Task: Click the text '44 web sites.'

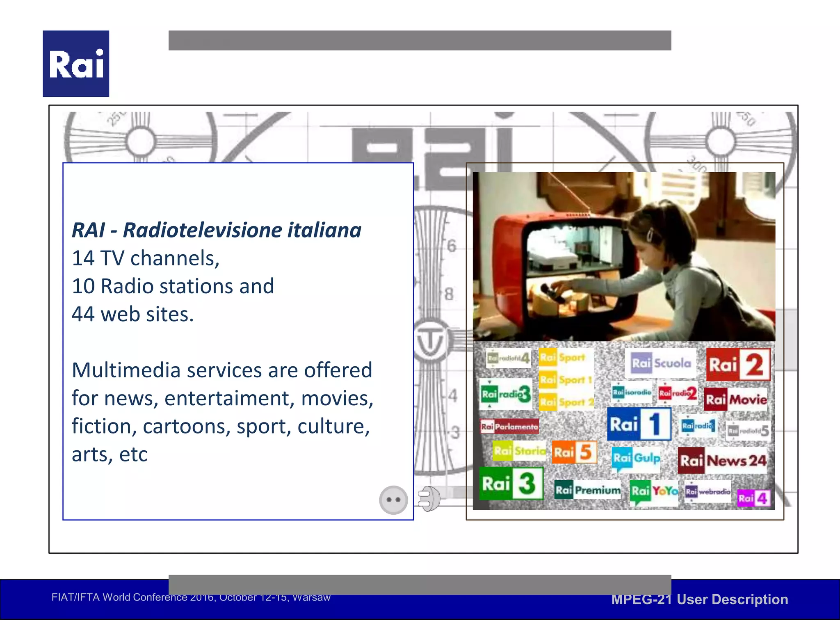Action: click(x=132, y=314)
